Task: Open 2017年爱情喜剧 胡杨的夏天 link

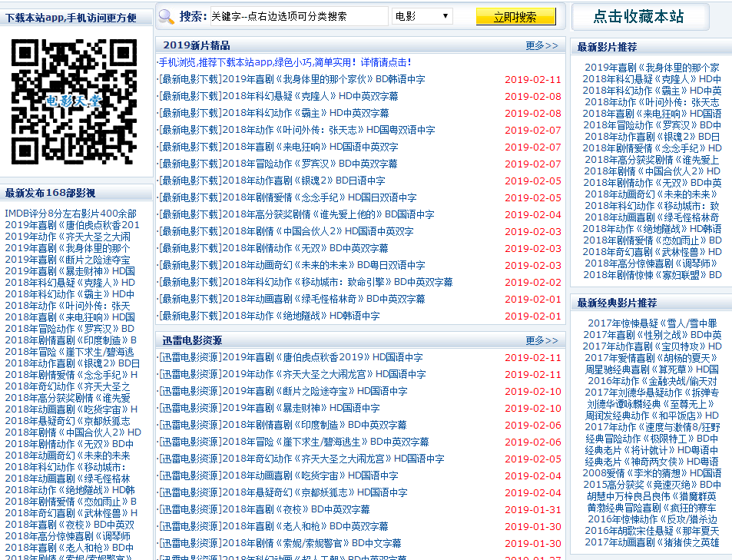Action: click(x=652, y=358)
